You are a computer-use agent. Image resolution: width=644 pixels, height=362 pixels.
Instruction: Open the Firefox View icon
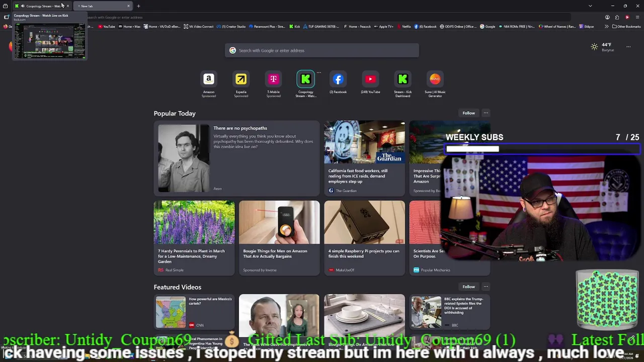pos(6,6)
